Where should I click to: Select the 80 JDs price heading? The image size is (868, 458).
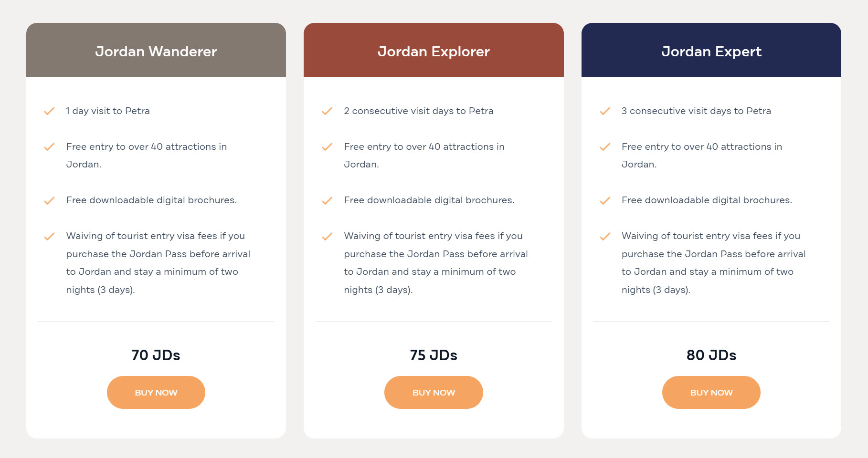(x=711, y=355)
